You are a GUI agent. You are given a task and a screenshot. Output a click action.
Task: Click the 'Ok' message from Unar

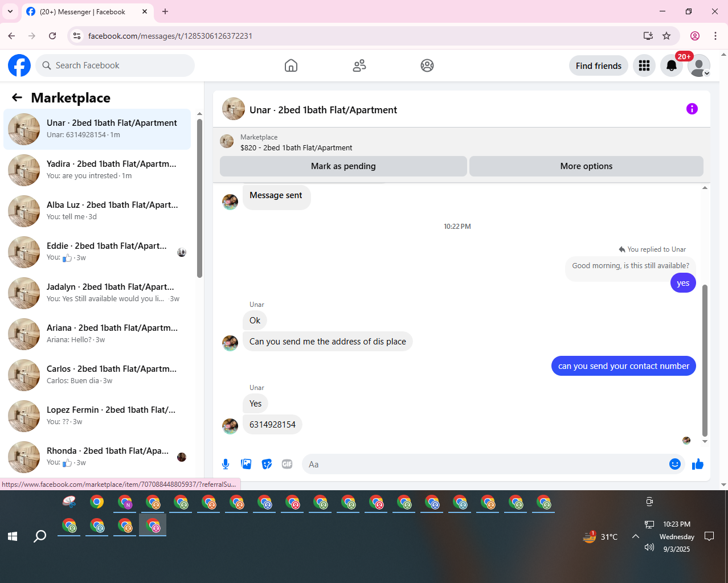255,321
